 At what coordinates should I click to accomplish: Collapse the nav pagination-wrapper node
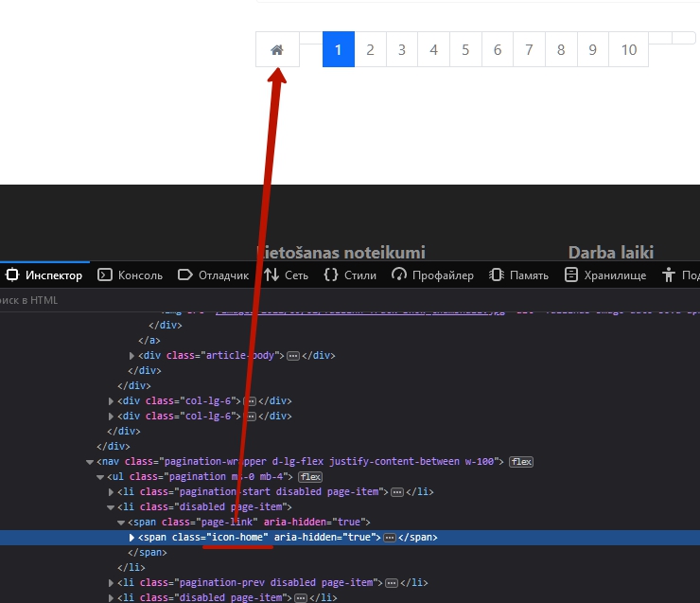click(x=90, y=462)
